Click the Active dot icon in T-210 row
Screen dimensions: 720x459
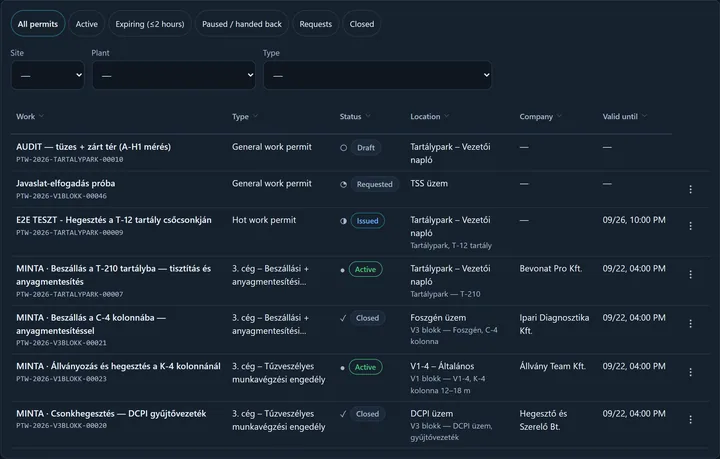(343, 270)
